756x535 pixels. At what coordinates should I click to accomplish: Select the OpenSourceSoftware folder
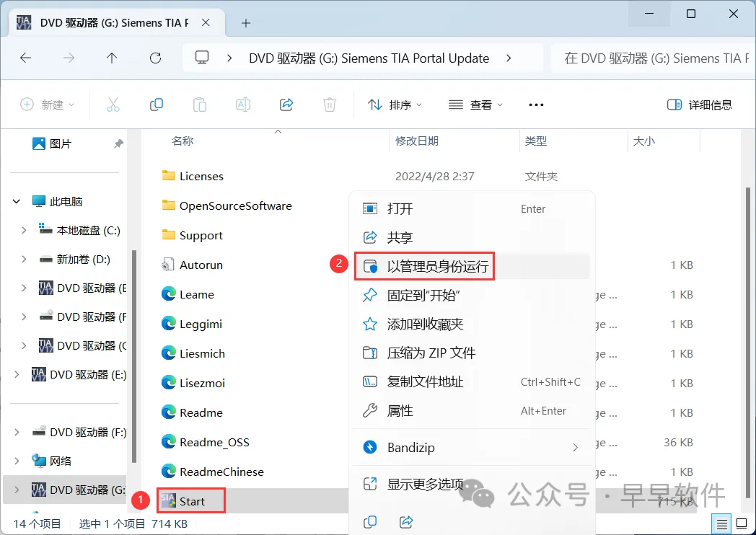(x=236, y=205)
